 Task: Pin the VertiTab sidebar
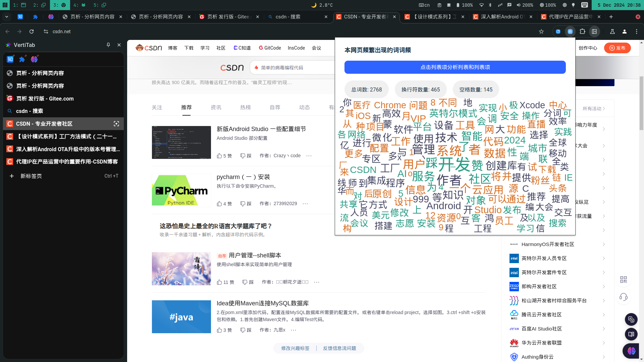[108, 45]
